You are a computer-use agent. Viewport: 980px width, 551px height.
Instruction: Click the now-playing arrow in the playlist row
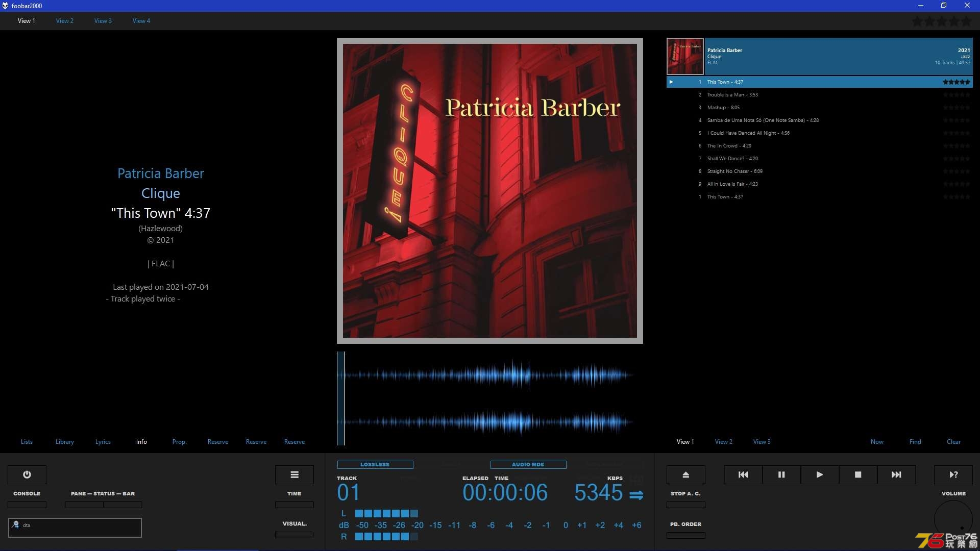click(x=671, y=82)
